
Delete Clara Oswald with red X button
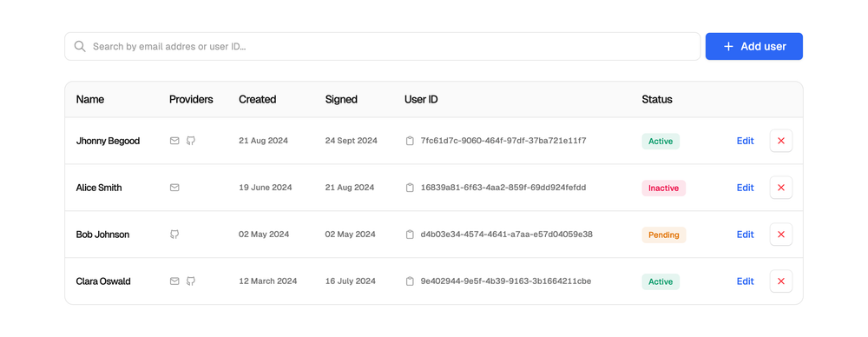click(x=781, y=281)
